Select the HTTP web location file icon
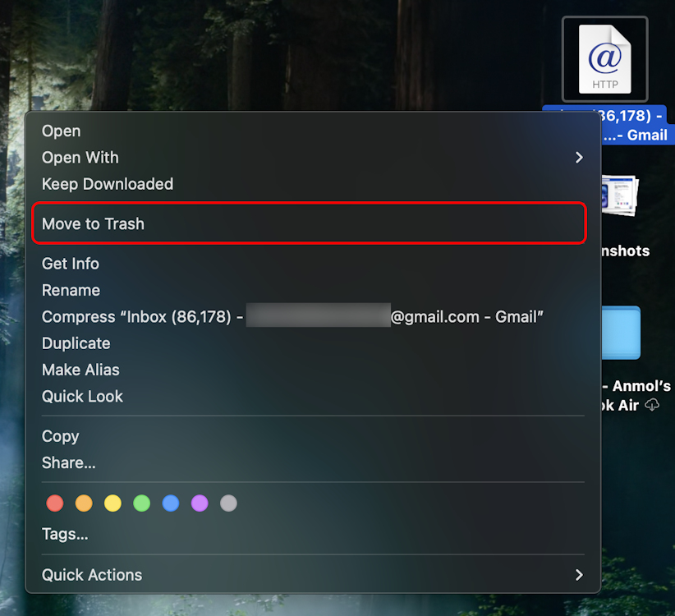Viewport: 675px width, 616px height. tap(605, 59)
